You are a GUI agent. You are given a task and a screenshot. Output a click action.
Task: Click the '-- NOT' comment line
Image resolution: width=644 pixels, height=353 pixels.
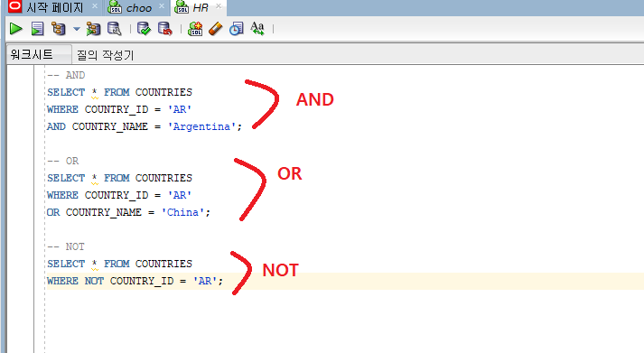[66, 246]
